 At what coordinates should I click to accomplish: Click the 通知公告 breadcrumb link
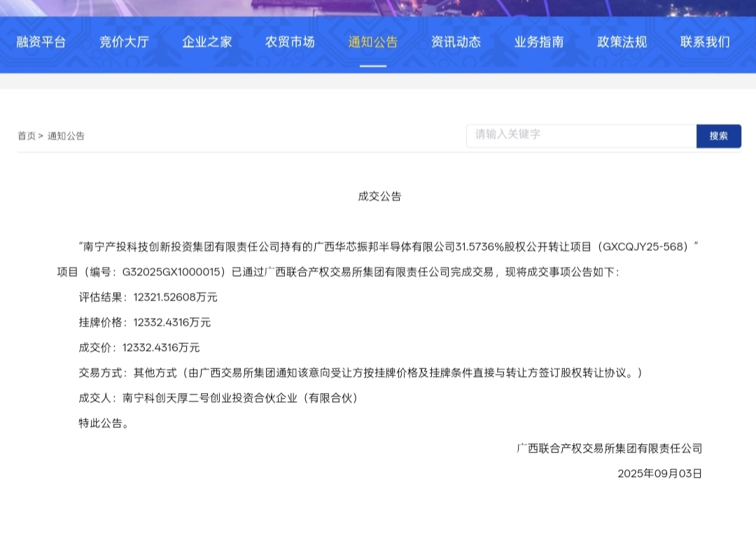(x=66, y=136)
